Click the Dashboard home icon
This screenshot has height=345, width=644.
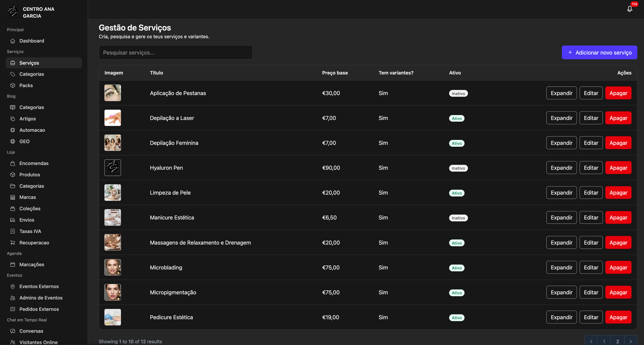[x=13, y=41]
